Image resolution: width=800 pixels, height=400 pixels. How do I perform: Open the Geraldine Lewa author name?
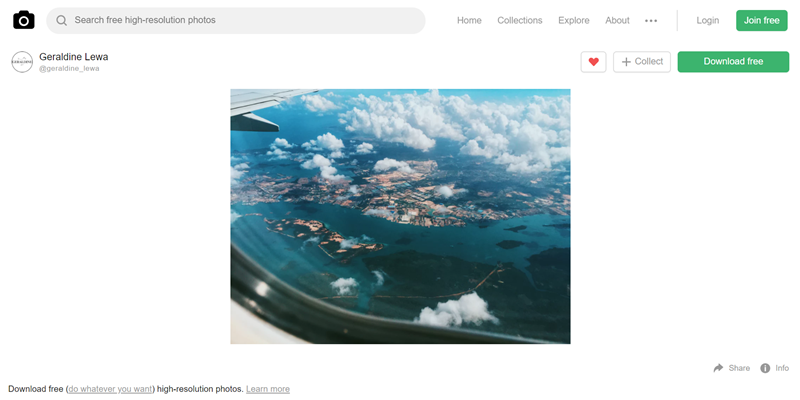74,57
